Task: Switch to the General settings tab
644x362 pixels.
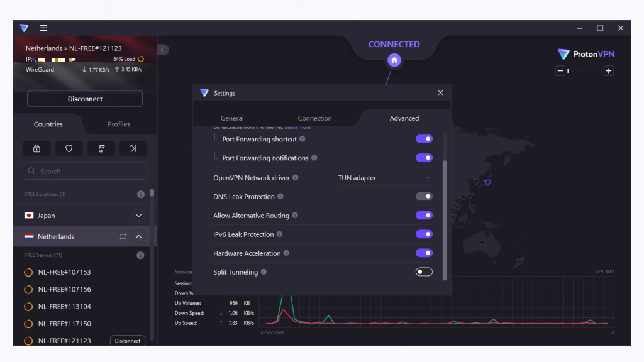Action: [x=232, y=118]
